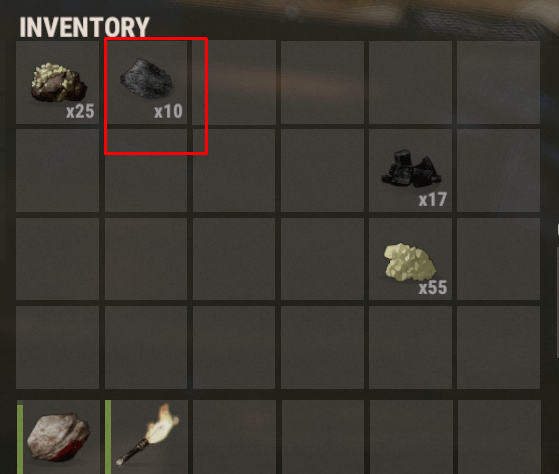Select the sulfur pile marked x55

[x=410, y=259]
